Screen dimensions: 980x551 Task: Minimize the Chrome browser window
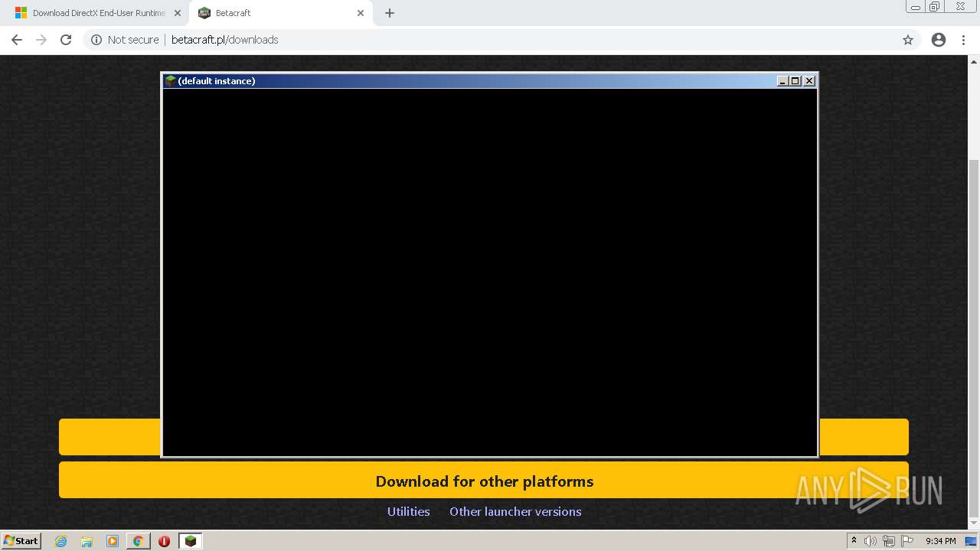(915, 7)
